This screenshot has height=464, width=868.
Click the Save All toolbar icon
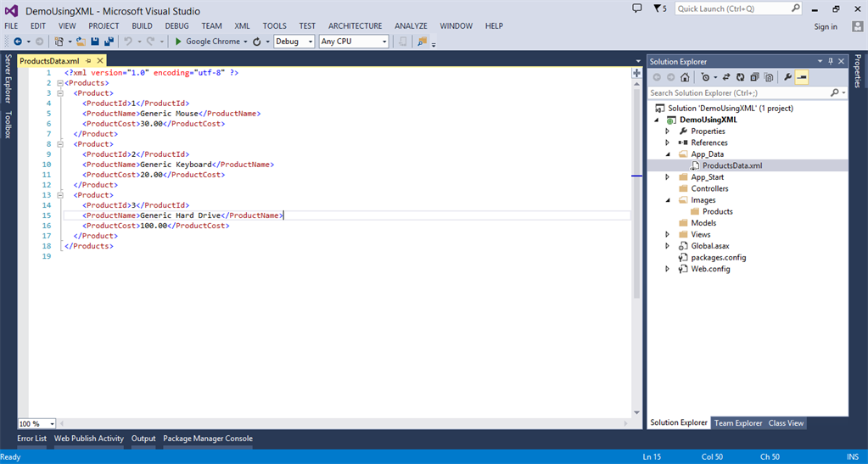109,41
